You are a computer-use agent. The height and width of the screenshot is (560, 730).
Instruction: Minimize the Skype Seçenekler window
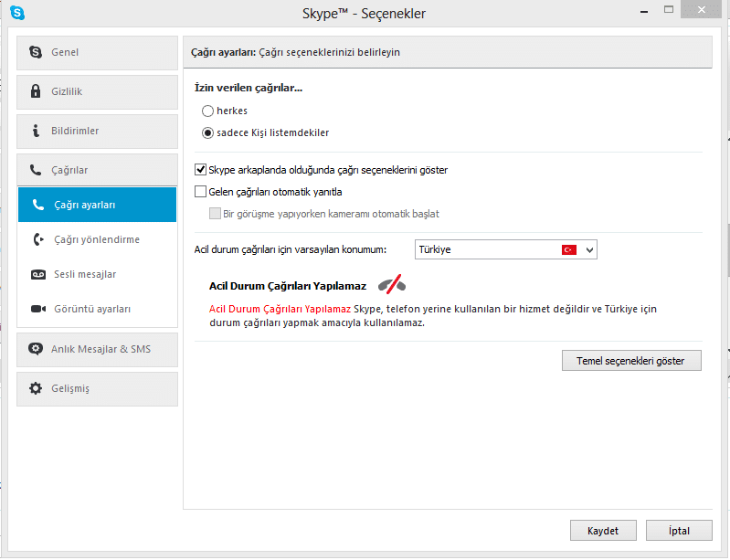644,10
